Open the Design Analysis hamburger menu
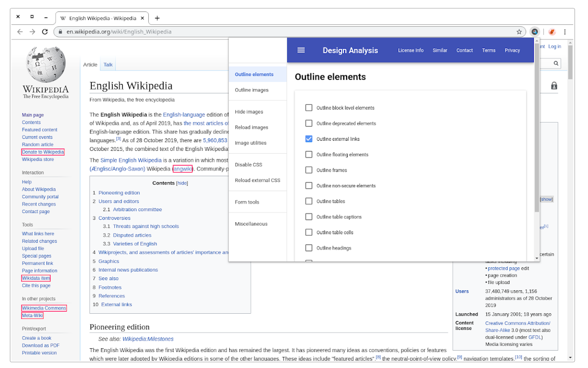588x368 pixels. (x=301, y=50)
